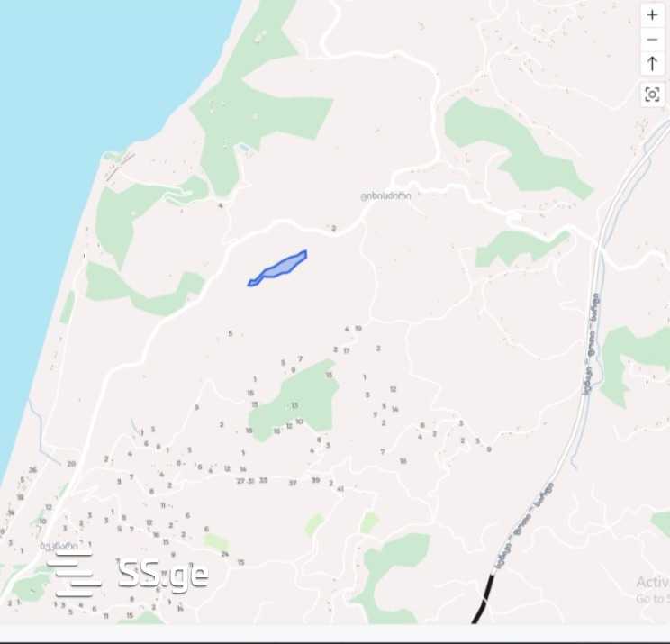Viewport: 670px width, 644px height.
Task: Click house number 26 near the coast
Action: [33, 469]
